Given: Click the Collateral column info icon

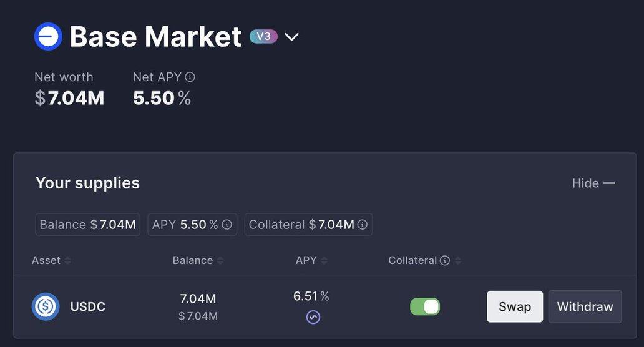Looking at the screenshot, I should coord(445,261).
